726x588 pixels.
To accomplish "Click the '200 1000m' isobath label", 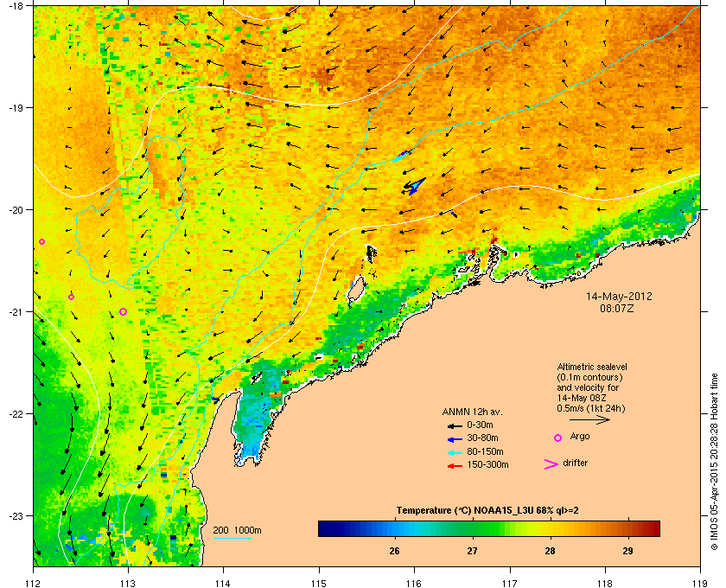I will click(x=237, y=531).
